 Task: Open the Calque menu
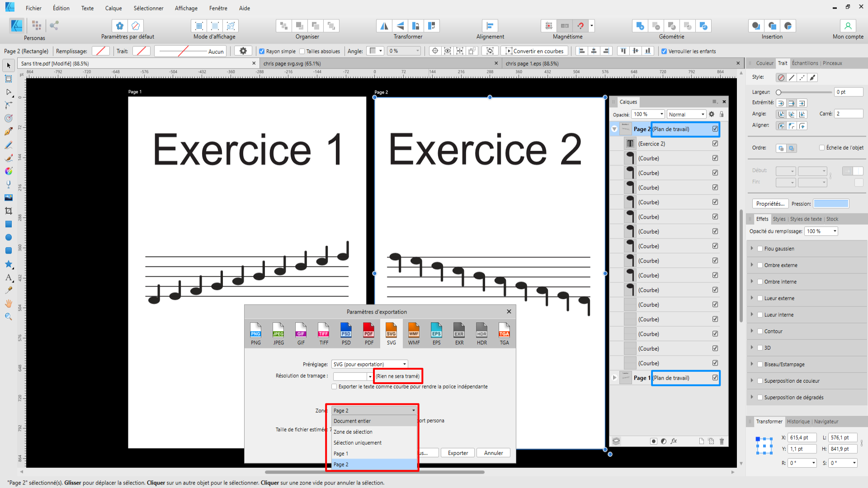coord(113,8)
